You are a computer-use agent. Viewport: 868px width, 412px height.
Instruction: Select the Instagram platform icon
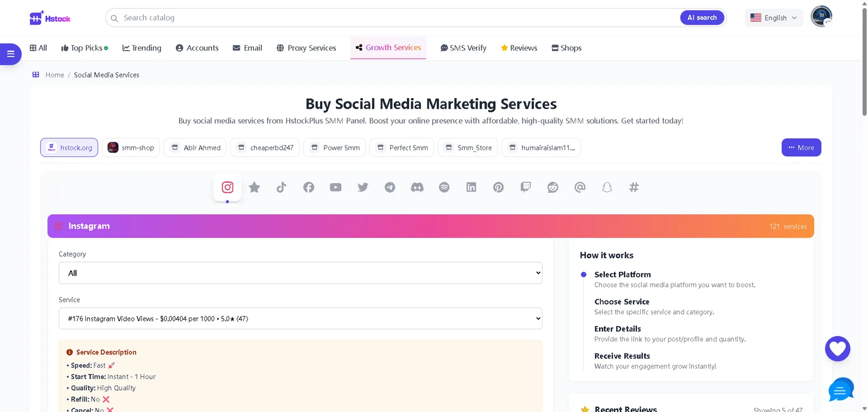pos(227,187)
